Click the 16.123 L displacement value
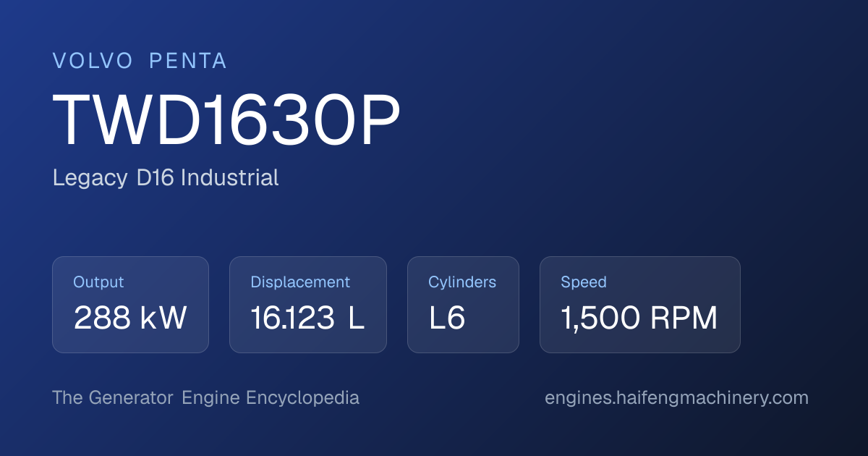 coord(307,318)
